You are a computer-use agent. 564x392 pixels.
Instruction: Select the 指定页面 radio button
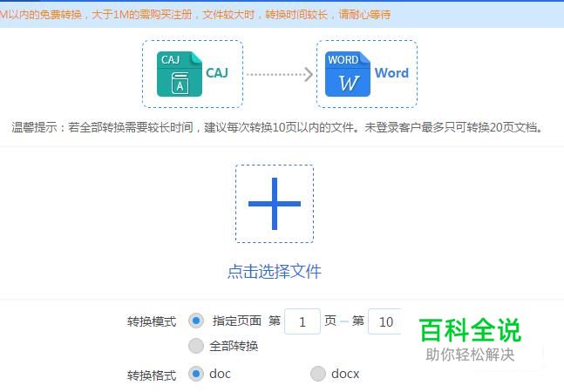click(x=196, y=321)
